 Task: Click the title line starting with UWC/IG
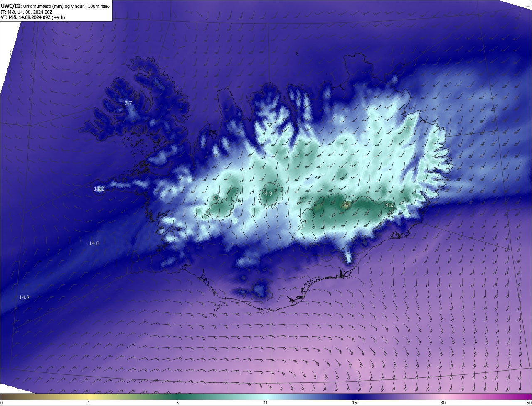coord(55,6)
